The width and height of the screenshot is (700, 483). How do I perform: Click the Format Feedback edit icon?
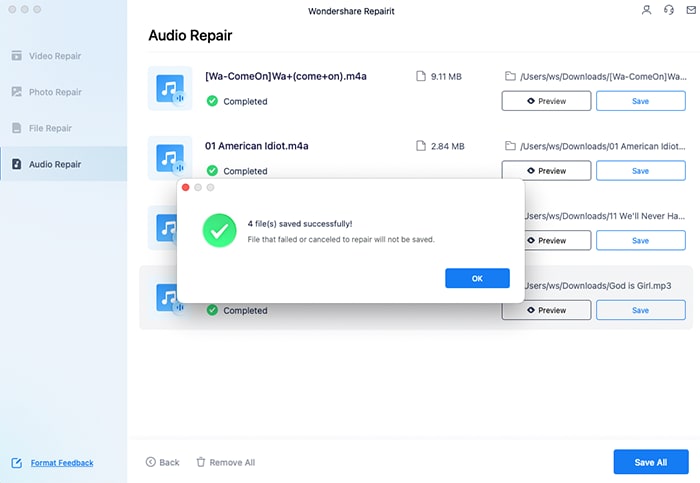[17, 463]
